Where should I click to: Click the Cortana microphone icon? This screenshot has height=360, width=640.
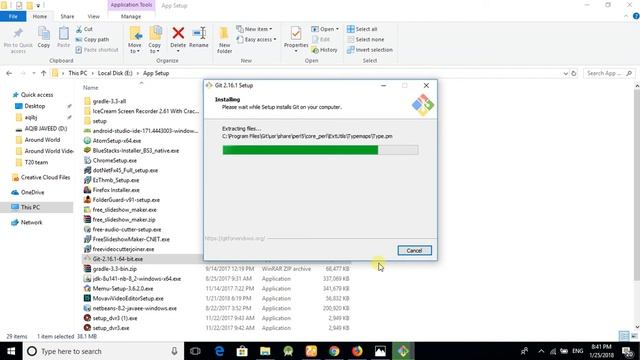coord(174,351)
